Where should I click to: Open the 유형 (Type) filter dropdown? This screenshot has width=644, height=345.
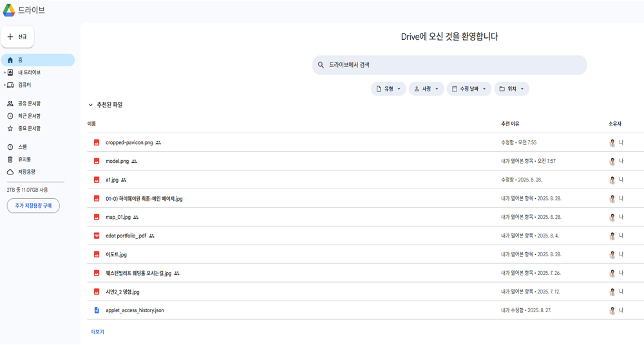pyautogui.click(x=388, y=89)
